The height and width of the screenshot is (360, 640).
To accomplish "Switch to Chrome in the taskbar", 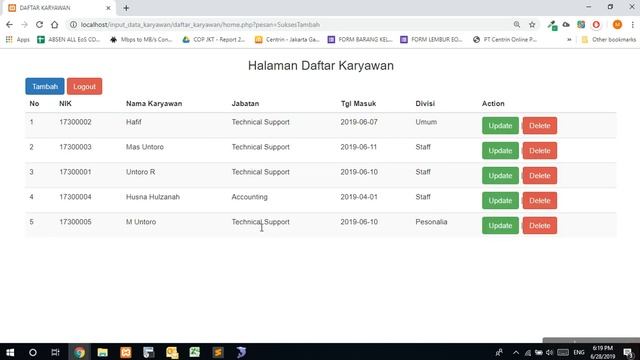I will pos(80,352).
